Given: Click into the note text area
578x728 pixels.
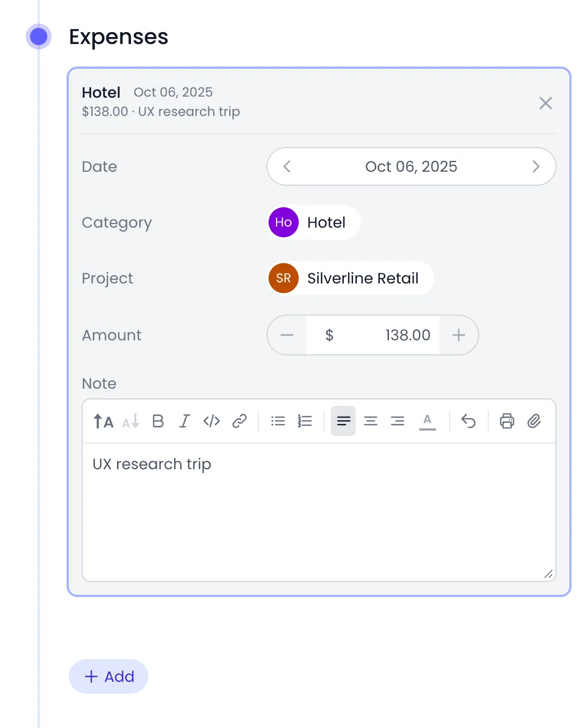Looking at the screenshot, I should (319, 512).
